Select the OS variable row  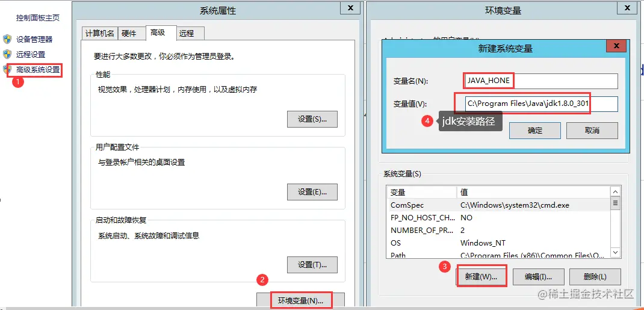click(498, 243)
